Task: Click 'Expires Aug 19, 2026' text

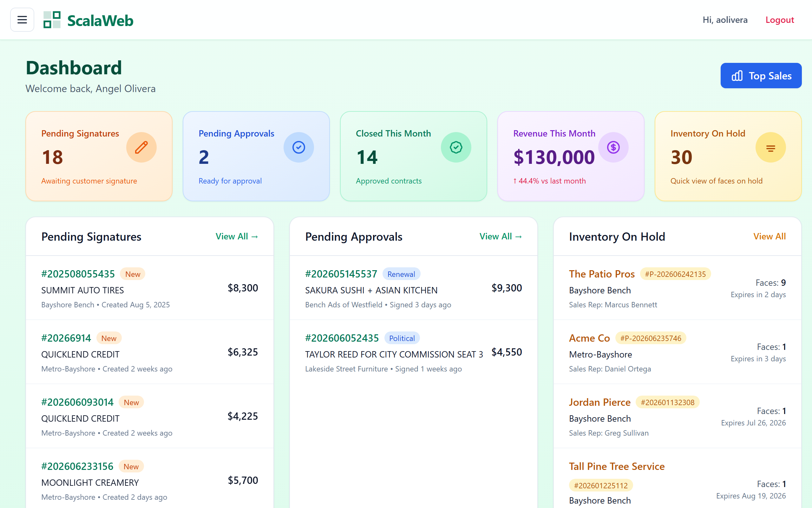Action: pyautogui.click(x=751, y=496)
